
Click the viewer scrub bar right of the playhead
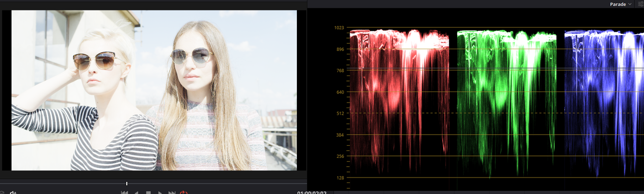point(216,183)
